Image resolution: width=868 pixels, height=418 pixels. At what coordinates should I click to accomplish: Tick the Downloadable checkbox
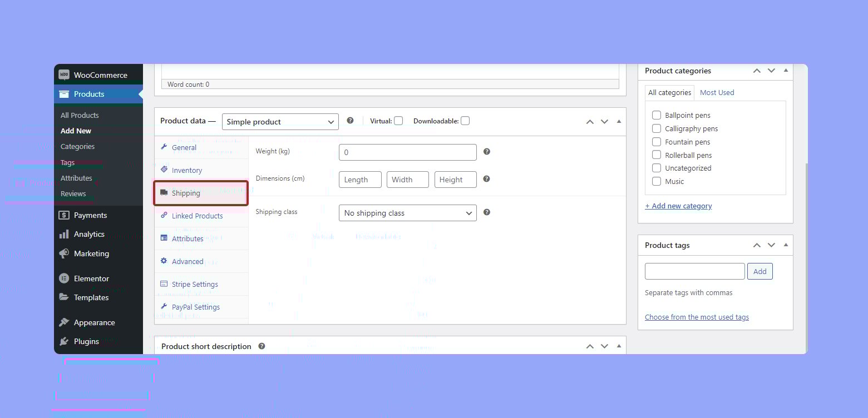(465, 121)
